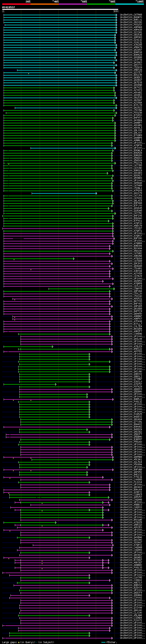Click hit label UniRef100_A9X4R3
This screenshot has width=146, height=644.
coord(131,173)
